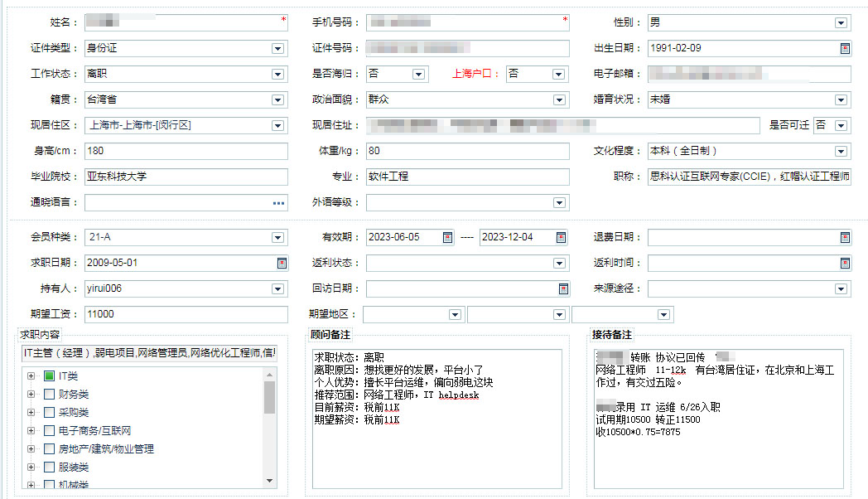Screen dimensions: 868x499
Task: Click the 毕业院校 input field
Action: point(186,177)
